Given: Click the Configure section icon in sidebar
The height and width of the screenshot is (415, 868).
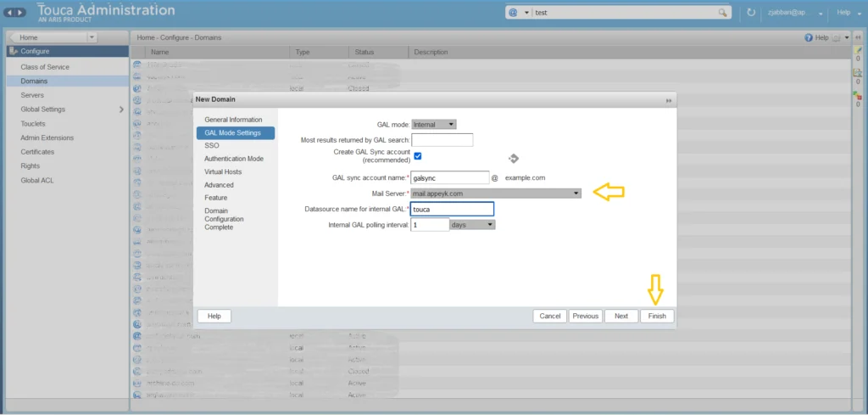Looking at the screenshot, I should click(14, 51).
